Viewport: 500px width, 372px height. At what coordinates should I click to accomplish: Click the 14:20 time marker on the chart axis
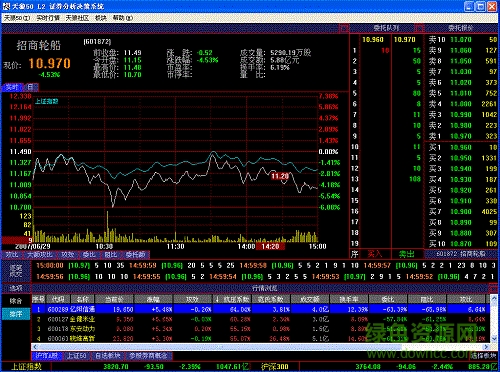270,246
